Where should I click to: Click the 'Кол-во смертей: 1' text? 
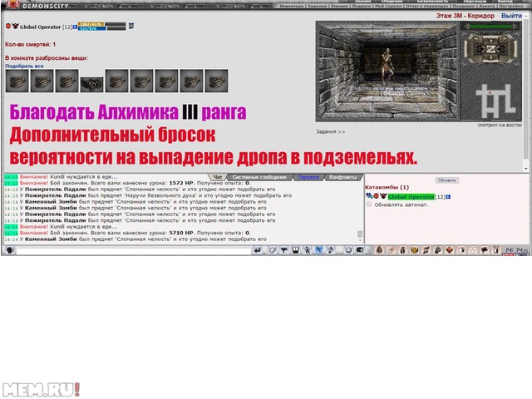[x=30, y=44]
